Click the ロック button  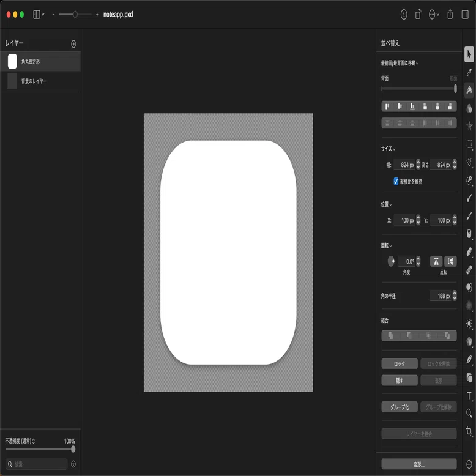400,363
